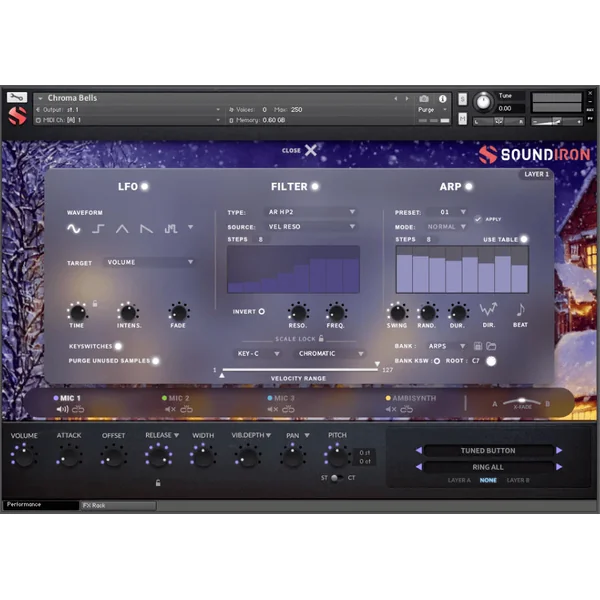Click the Layer 1 tab

(x=536, y=174)
